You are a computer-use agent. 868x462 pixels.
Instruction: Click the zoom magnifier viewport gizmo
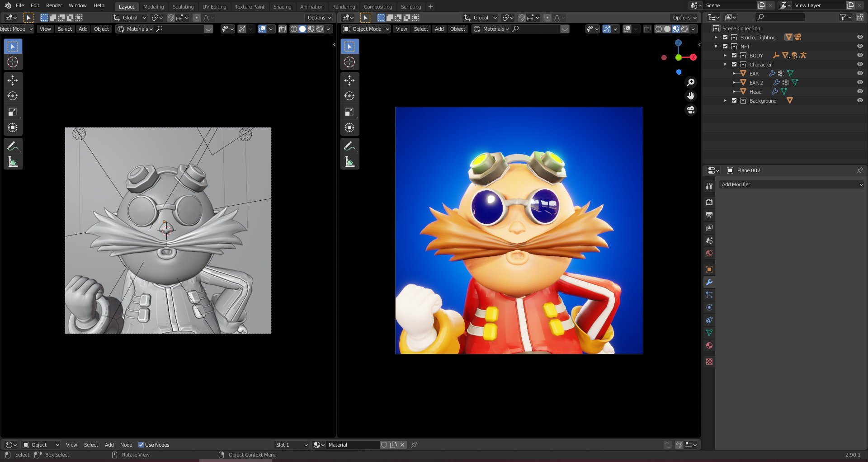(691, 82)
